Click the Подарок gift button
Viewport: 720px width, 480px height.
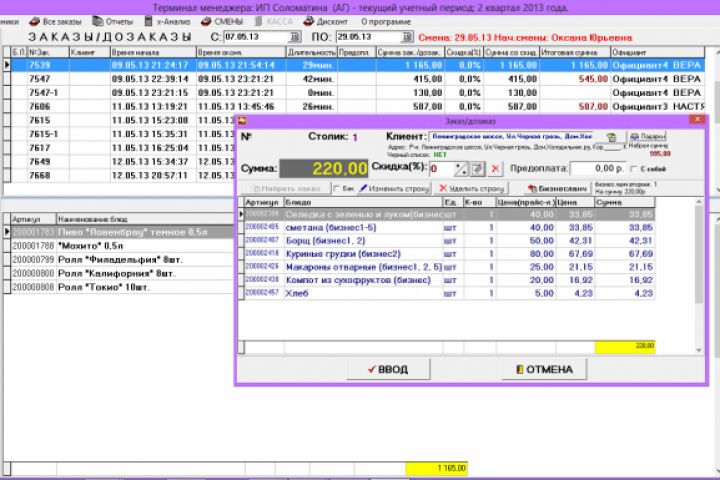pos(647,136)
